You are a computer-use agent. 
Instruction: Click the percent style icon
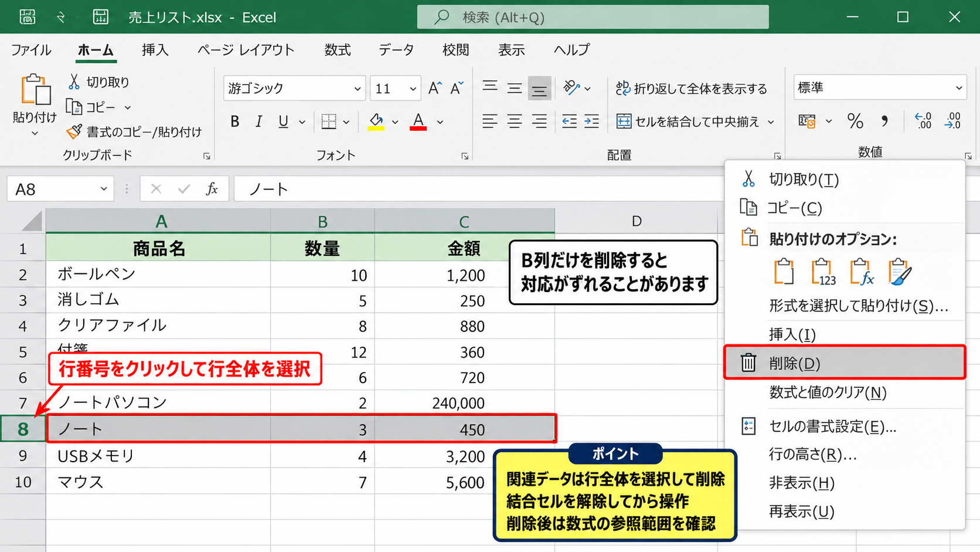[855, 121]
